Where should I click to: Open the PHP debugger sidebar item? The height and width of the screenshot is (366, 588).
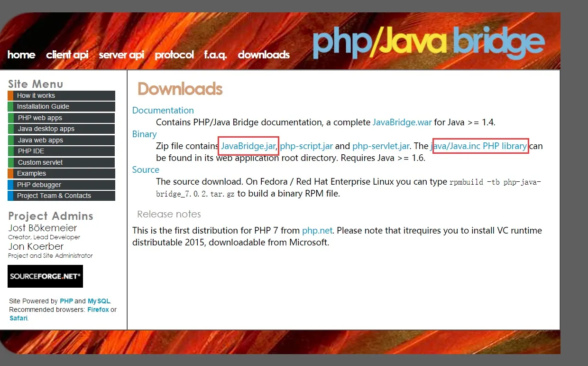[x=39, y=185]
